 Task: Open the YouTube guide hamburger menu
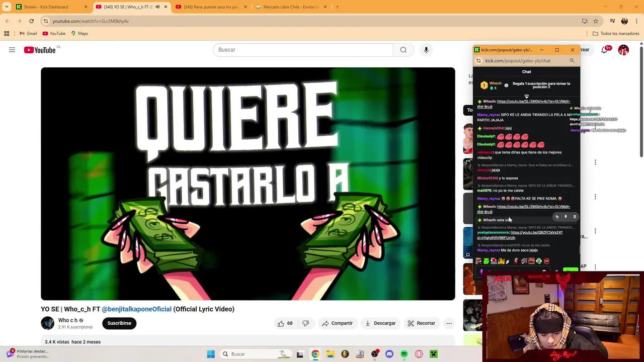click(x=12, y=50)
